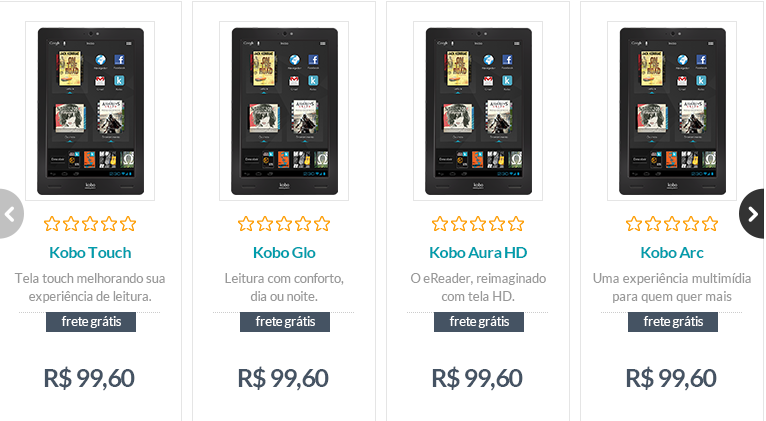Open the Kobo Glo title link

pos(284,253)
